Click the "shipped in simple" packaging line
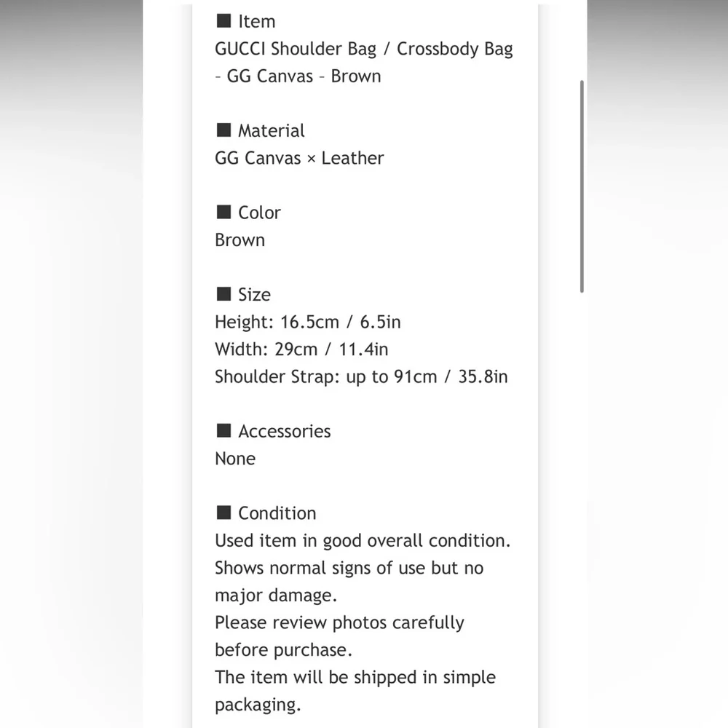Viewport: 728px width, 728px height. pyautogui.click(x=355, y=677)
